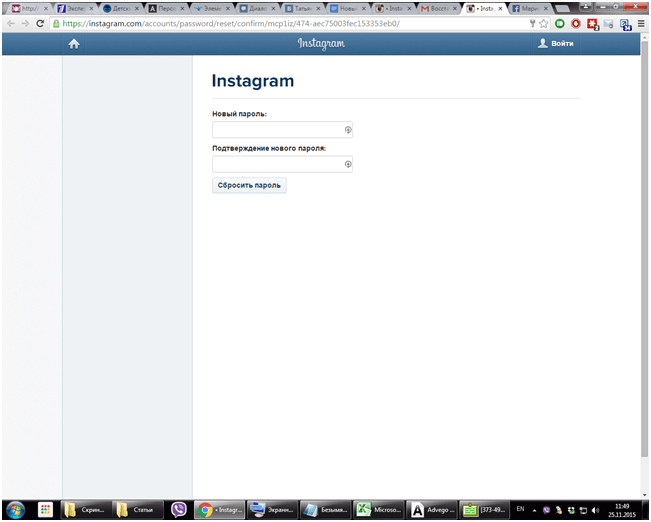
Task: Show hidden system tray icons
Action: (x=534, y=510)
